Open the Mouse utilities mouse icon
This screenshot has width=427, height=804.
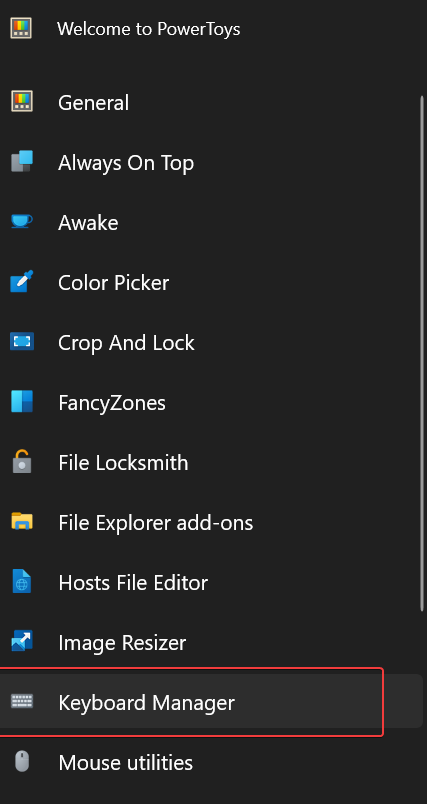click(x=22, y=761)
